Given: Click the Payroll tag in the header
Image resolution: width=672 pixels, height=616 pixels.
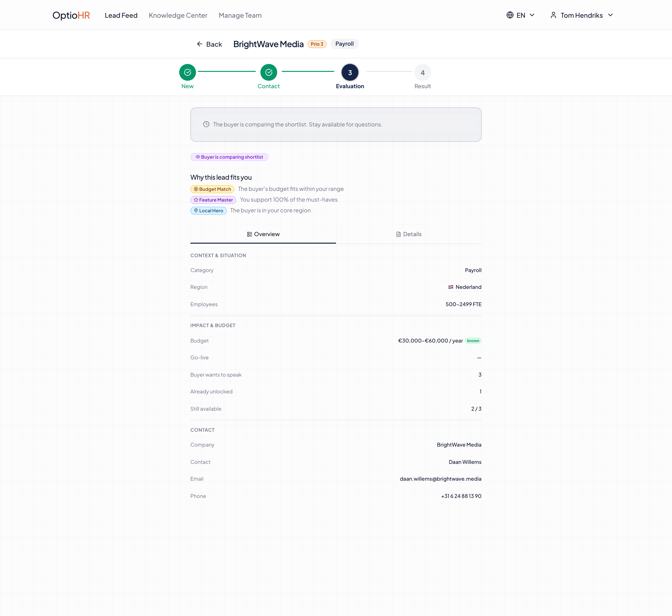Looking at the screenshot, I should click(x=344, y=44).
